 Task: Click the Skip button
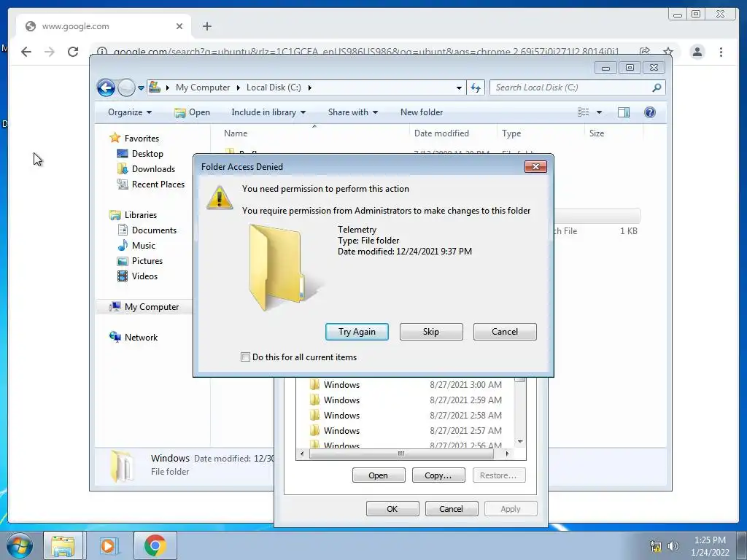click(x=431, y=332)
